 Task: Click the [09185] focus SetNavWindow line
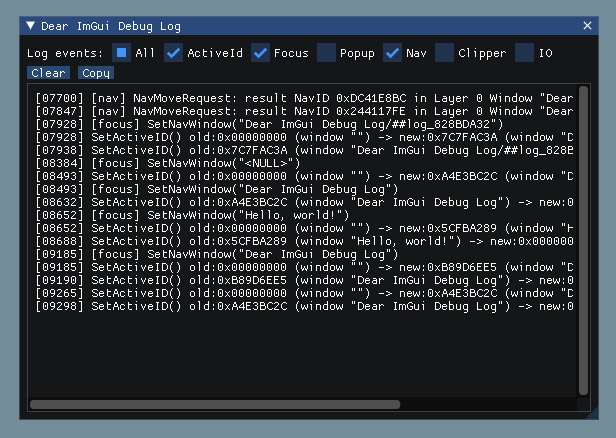217,254
